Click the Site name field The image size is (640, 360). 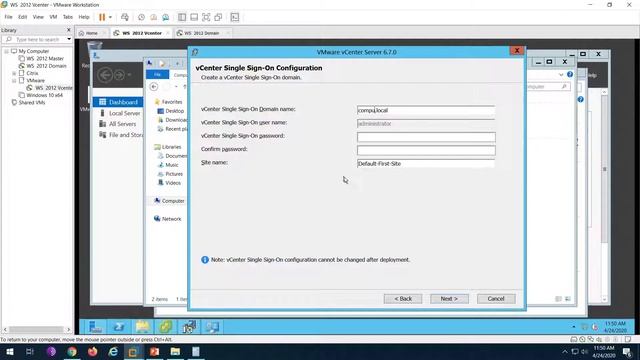click(426, 164)
